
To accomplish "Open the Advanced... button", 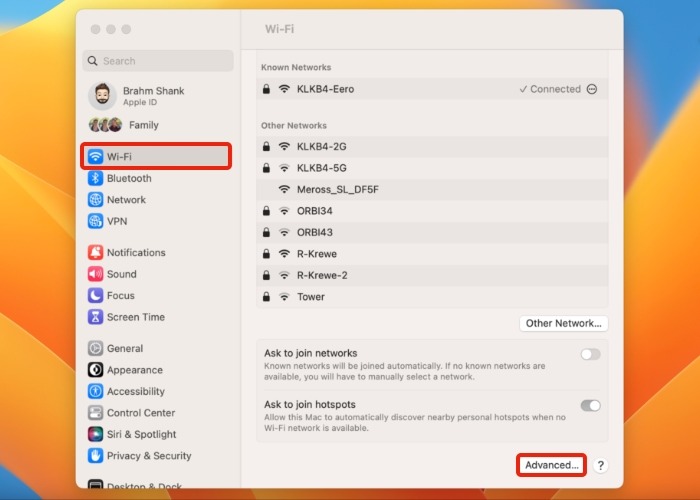I will (551, 465).
